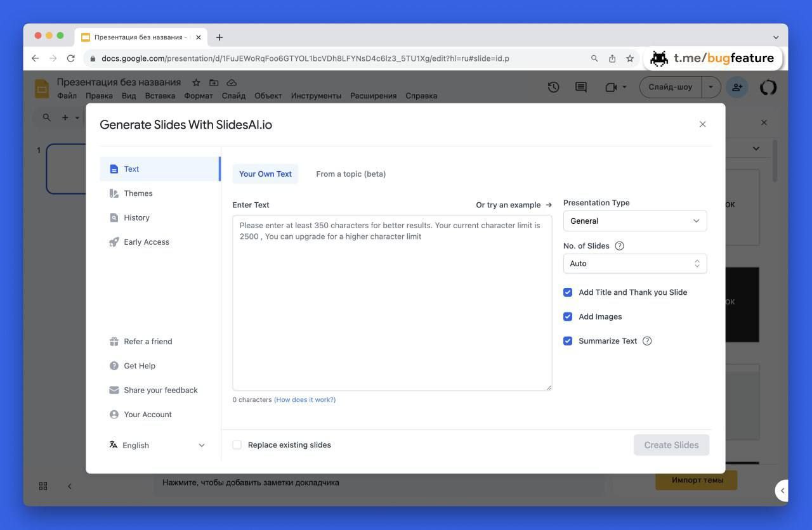Enable Replace existing slides checkbox
This screenshot has height=530, width=812.
(x=237, y=445)
